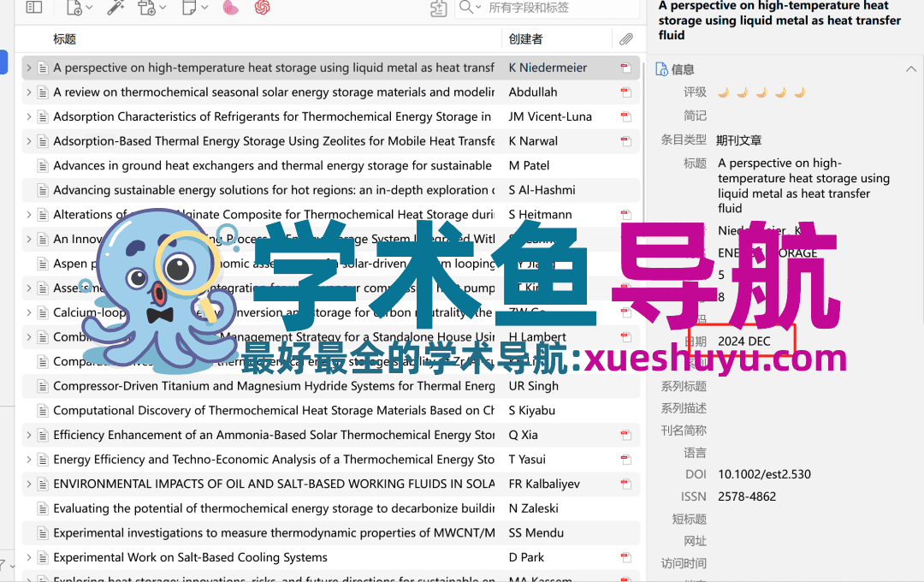This screenshot has width=924, height=582.
Task: Click the import icon beside the search bar
Action: pyautogui.click(x=439, y=9)
